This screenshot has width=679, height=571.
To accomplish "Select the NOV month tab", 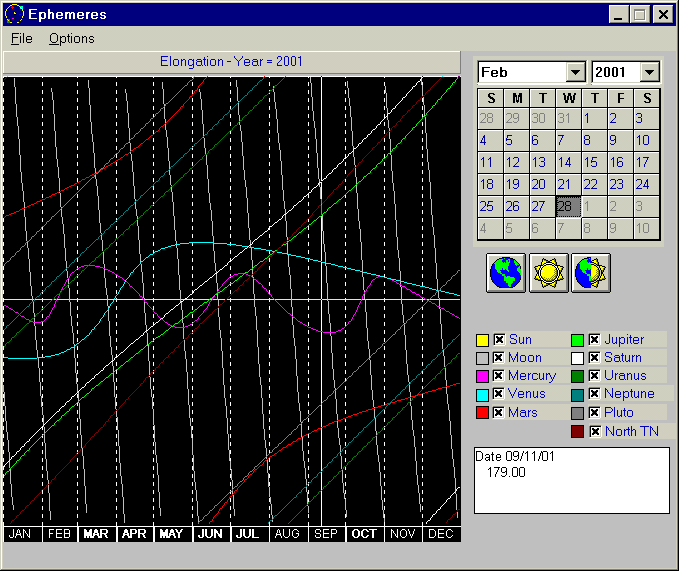I will pos(403,534).
